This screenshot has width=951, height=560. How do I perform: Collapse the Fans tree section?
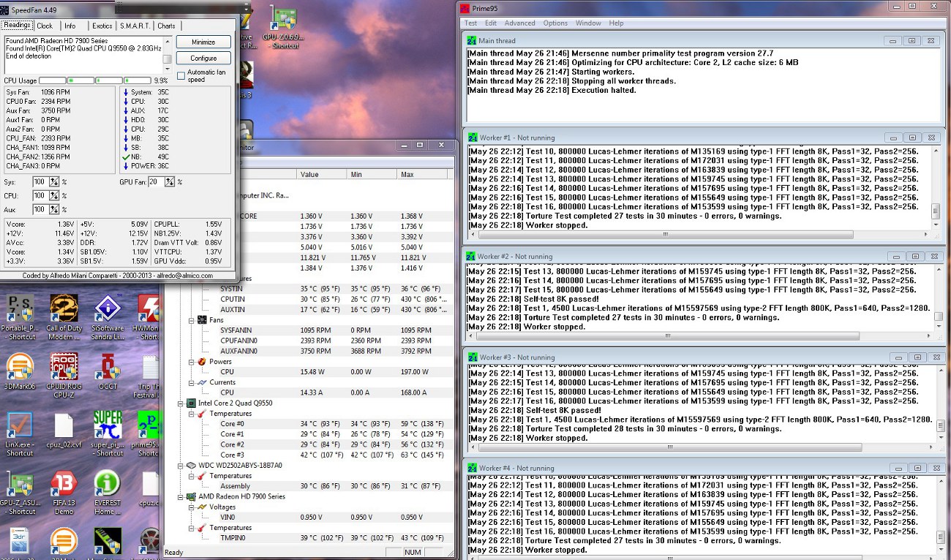point(191,320)
